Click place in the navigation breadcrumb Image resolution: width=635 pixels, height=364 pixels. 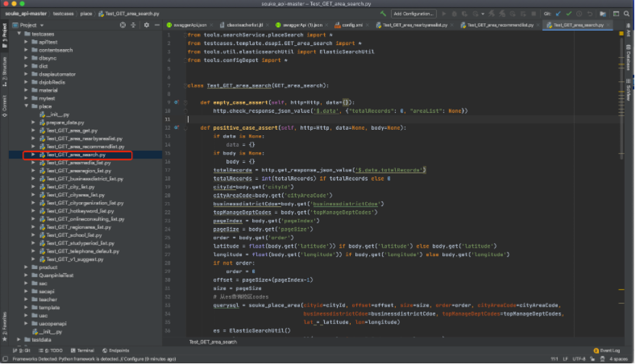(x=86, y=14)
